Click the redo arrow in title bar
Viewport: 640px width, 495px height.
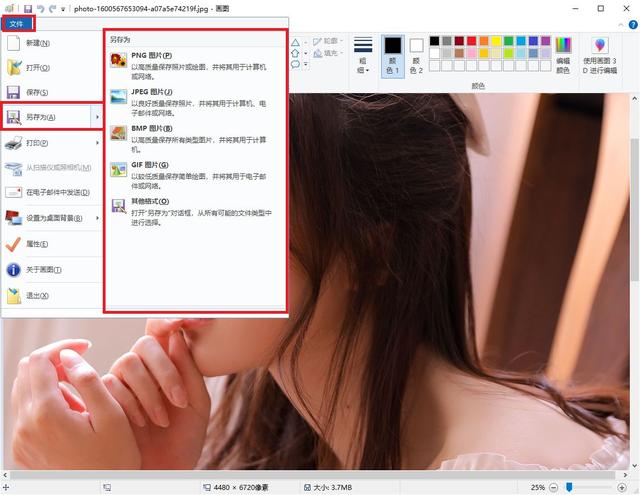(x=53, y=9)
